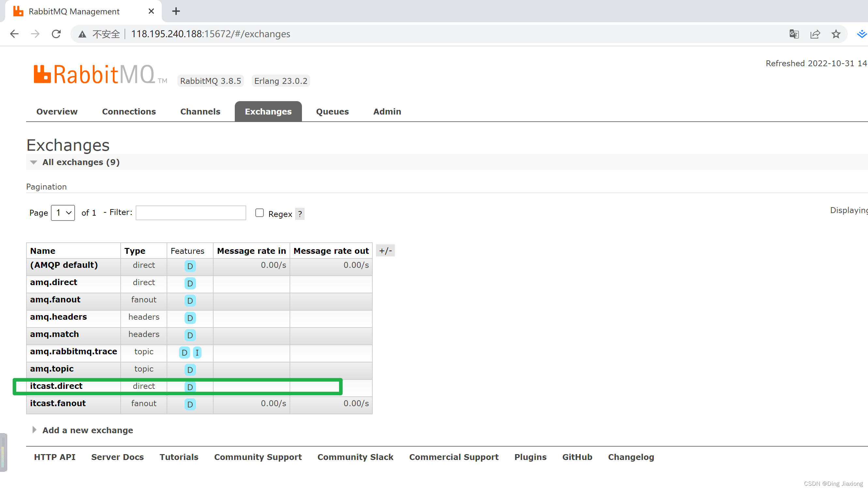Open the amq.headers exchange
The height and width of the screenshot is (490, 868).
(x=58, y=317)
